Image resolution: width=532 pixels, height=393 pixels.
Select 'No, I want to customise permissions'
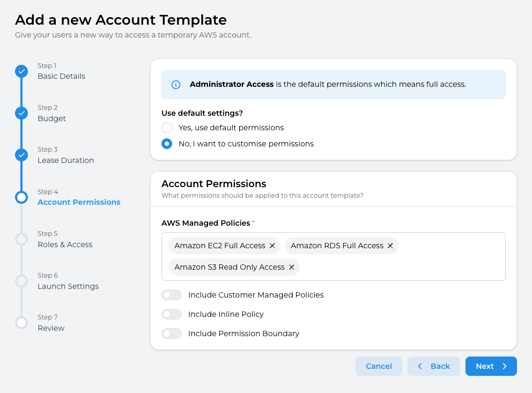[167, 144]
